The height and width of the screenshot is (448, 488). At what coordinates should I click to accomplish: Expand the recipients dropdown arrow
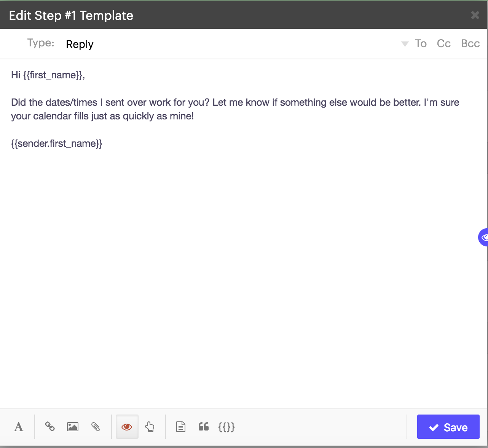(405, 44)
